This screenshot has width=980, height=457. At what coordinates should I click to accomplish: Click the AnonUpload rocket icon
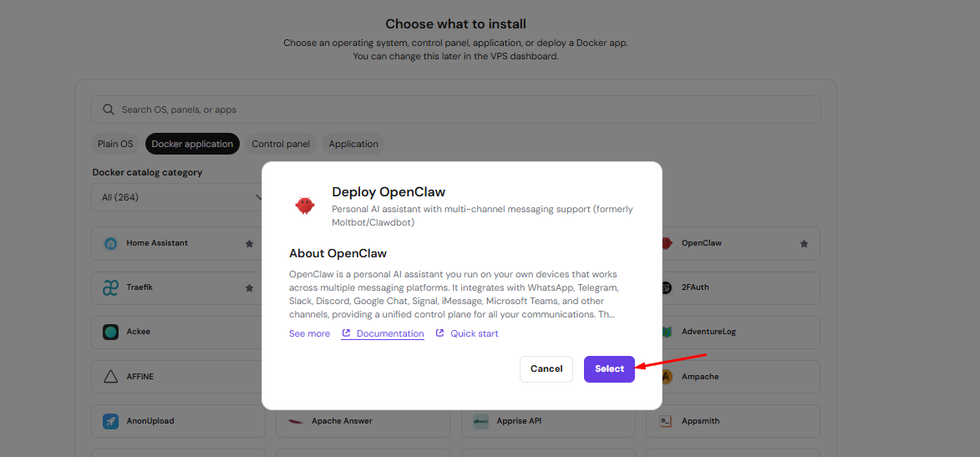click(110, 421)
